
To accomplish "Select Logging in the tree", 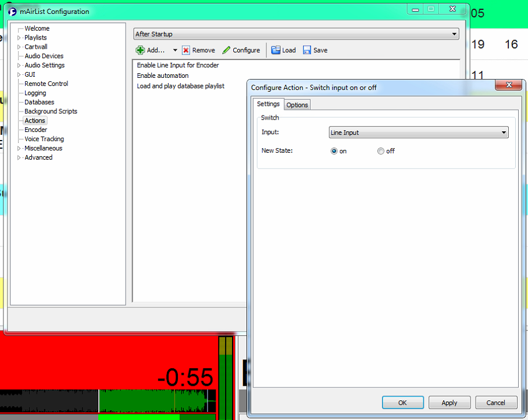I will click(35, 93).
